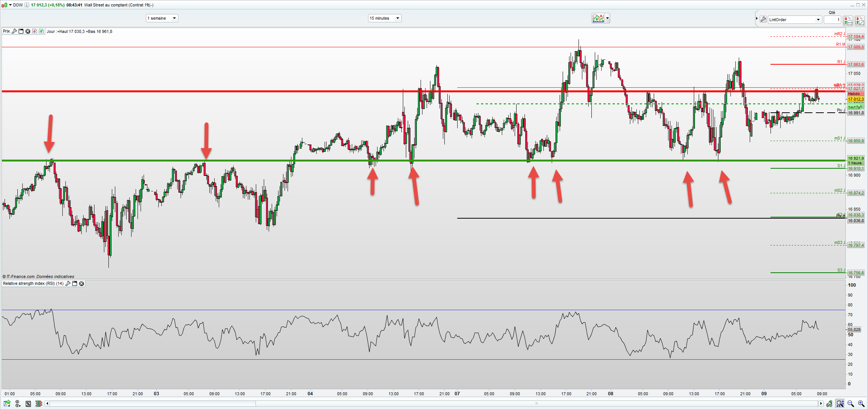This screenshot has width=868, height=410.
Task: Click the red down-arrow icon in Prix toolbar
Action: 35,31
